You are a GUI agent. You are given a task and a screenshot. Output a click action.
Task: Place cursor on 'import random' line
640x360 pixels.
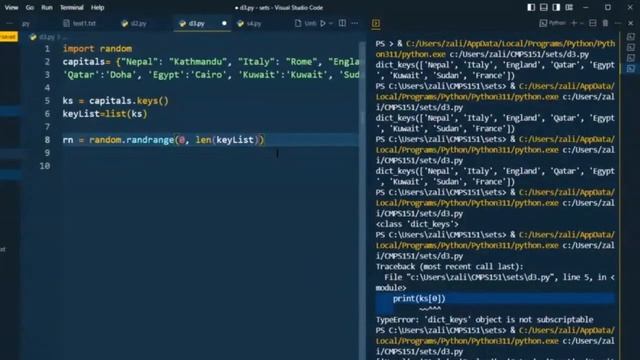click(x=97, y=49)
